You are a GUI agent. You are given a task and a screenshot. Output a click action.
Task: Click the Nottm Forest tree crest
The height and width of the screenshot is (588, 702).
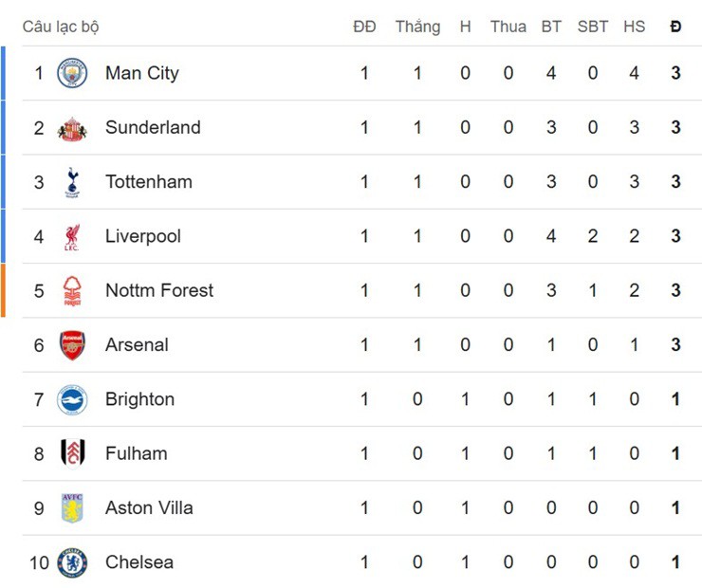[x=72, y=290]
